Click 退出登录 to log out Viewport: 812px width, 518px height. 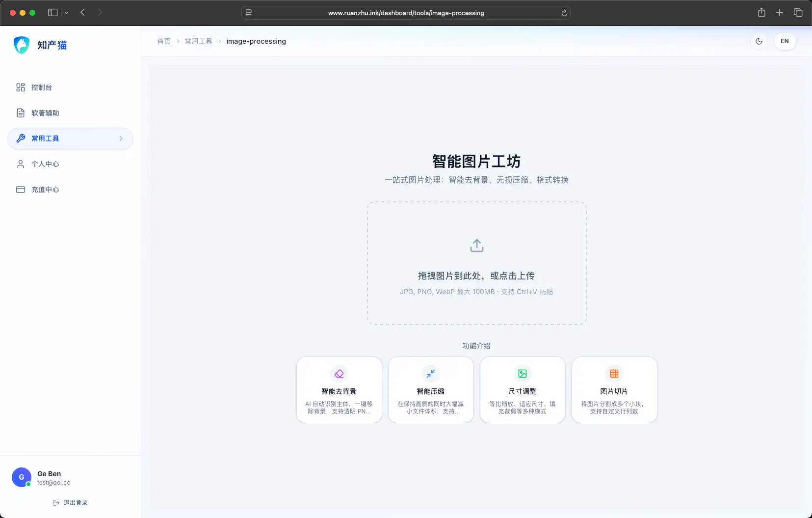click(71, 502)
